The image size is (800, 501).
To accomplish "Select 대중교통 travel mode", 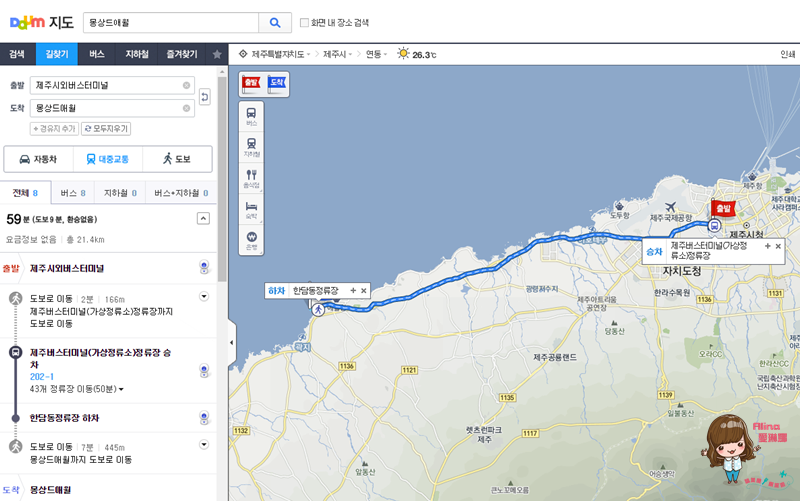I will tap(108, 159).
